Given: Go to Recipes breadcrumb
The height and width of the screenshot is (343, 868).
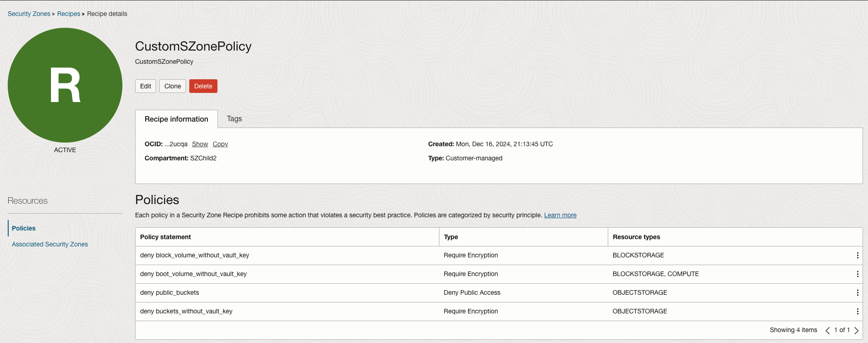Looking at the screenshot, I should click(x=69, y=14).
